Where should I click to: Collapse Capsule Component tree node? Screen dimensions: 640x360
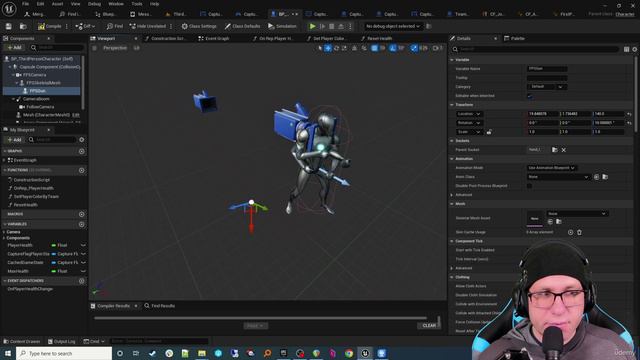click(x=10, y=67)
